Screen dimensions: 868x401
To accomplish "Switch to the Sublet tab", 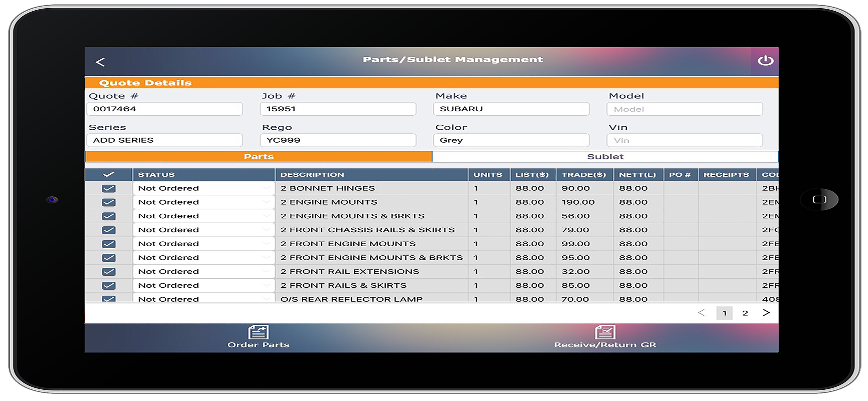I will point(605,157).
